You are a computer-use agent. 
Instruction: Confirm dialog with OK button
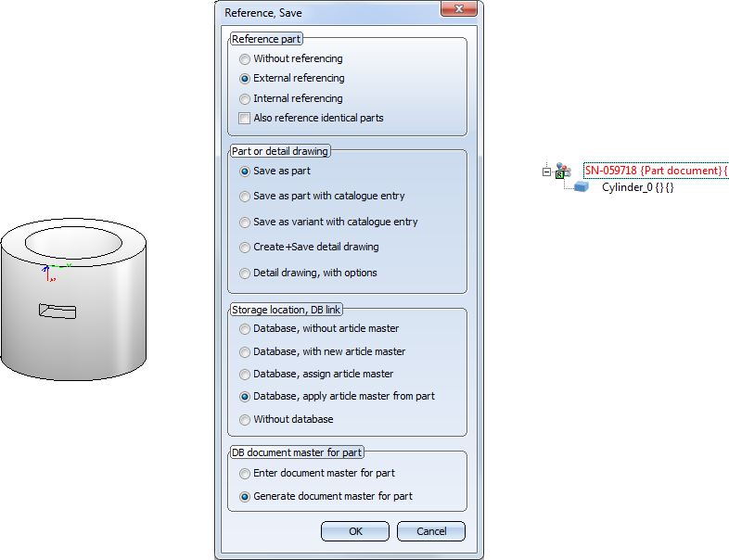[355, 531]
